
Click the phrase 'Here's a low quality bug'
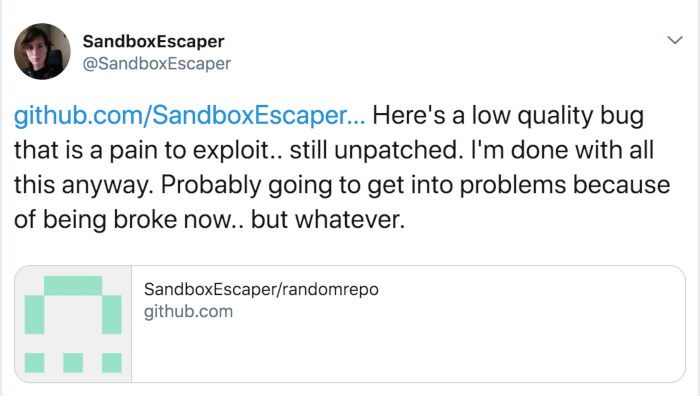pos(508,115)
